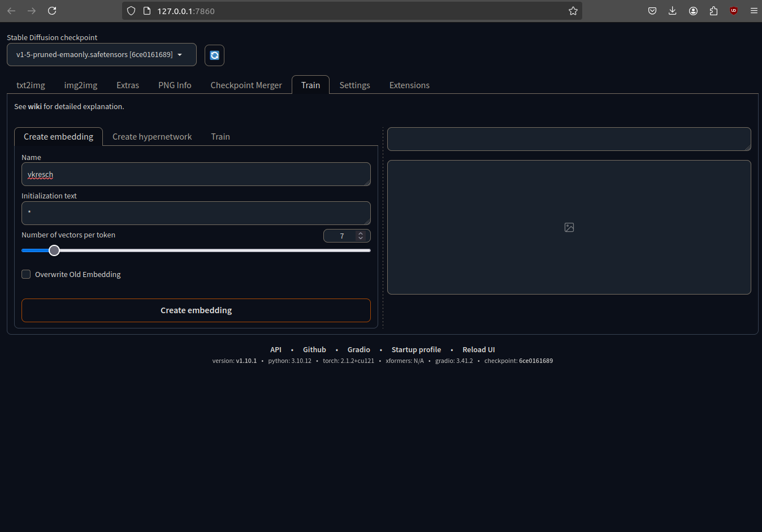
Task: Switch to the txt2img tab
Action: point(31,85)
